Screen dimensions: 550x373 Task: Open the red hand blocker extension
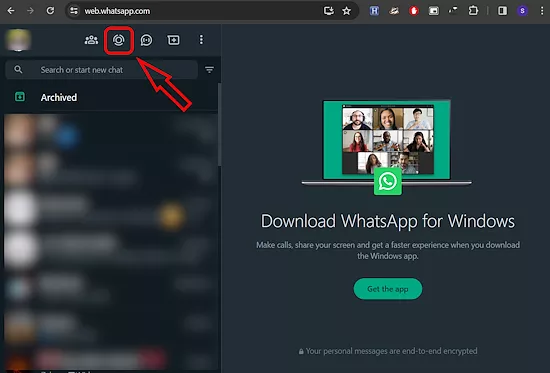tap(414, 11)
